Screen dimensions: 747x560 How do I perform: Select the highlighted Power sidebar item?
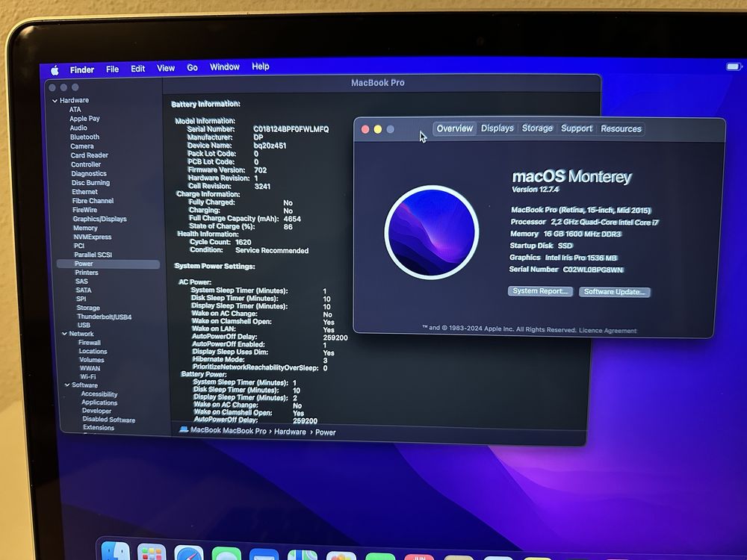[x=108, y=264]
